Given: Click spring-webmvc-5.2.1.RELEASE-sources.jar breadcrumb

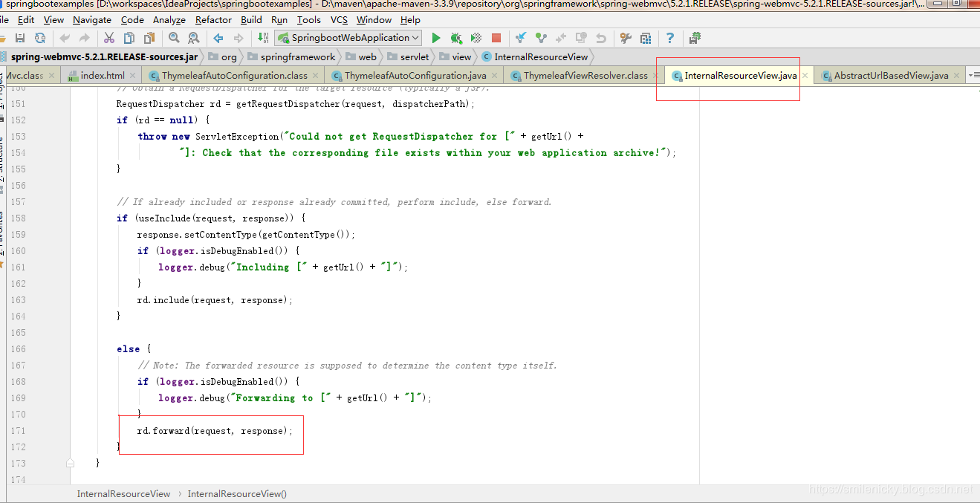Looking at the screenshot, I should [104, 56].
